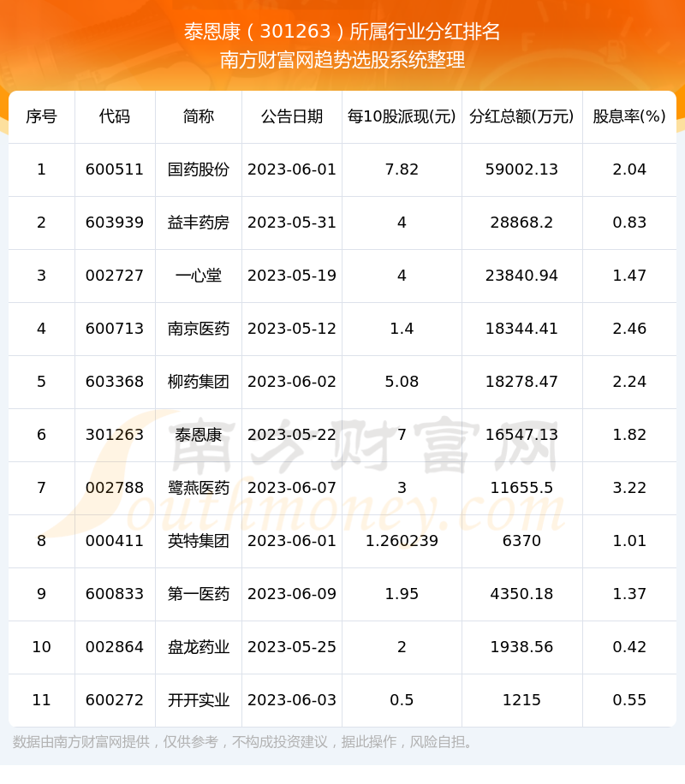Select the stock name 益丰药房
The image size is (685, 784).
click(199, 223)
